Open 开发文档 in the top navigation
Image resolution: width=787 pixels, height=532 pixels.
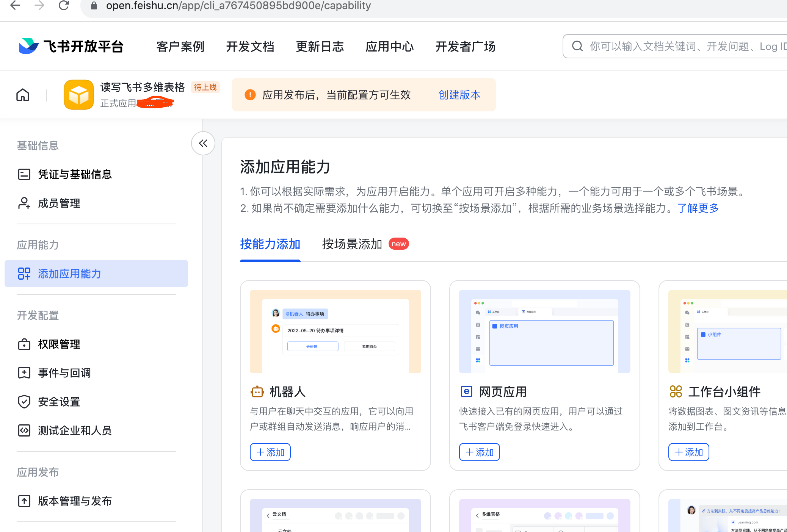[250, 46]
